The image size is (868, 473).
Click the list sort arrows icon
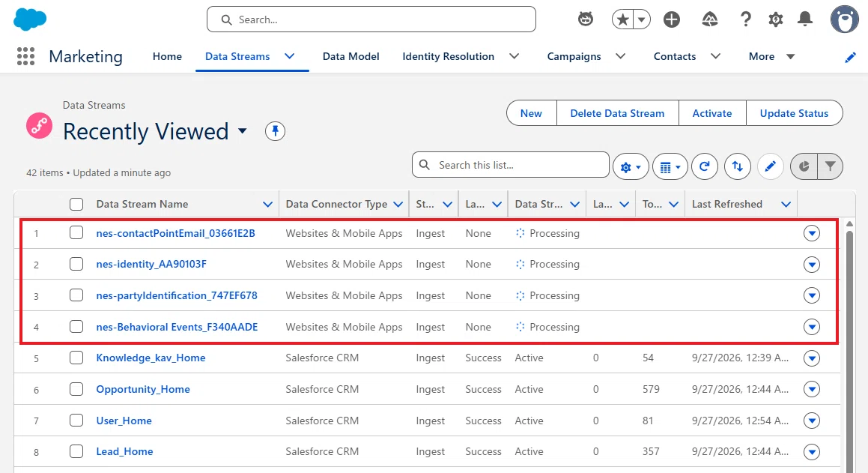tap(738, 166)
